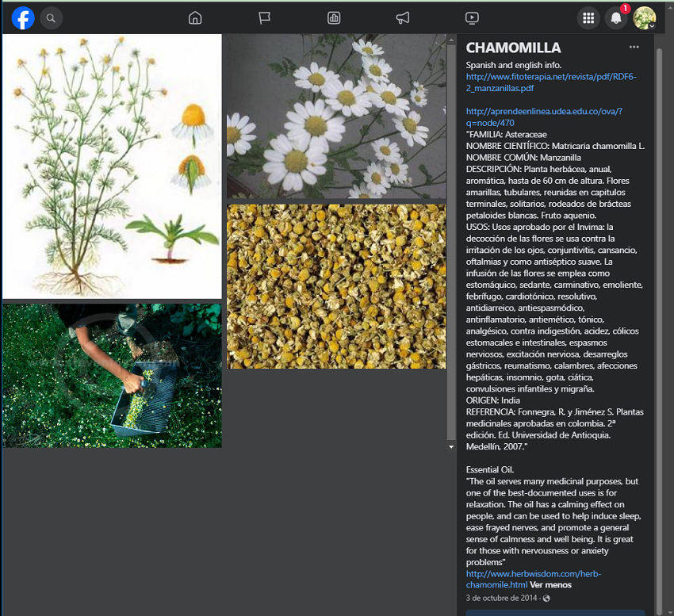Image resolution: width=674 pixels, height=616 pixels.
Task: Open the aprendeenlinea.udea.edu.co link
Action: click(x=544, y=117)
